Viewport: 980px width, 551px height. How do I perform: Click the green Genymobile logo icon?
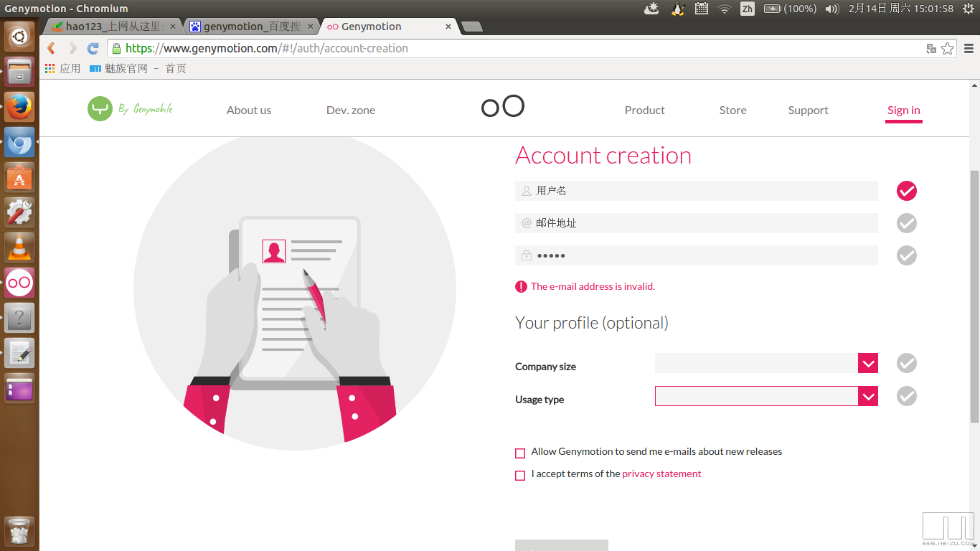(x=100, y=109)
